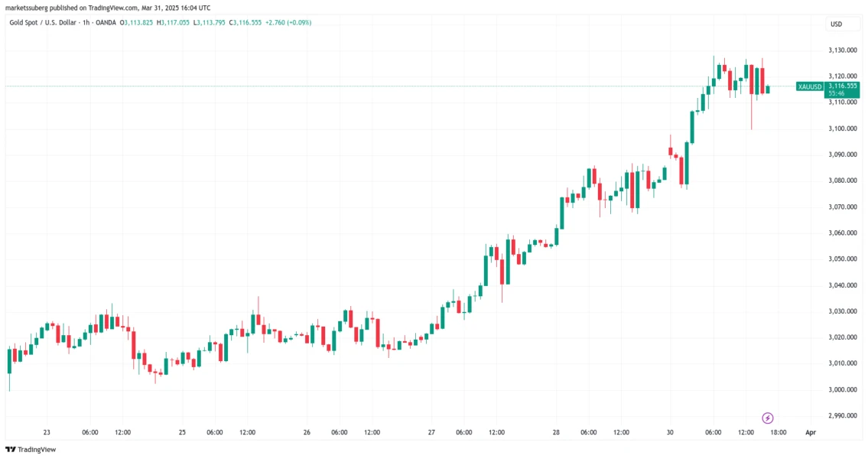Click the 25 date label on time axis
The image size is (868, 459).
pos(182,432)
